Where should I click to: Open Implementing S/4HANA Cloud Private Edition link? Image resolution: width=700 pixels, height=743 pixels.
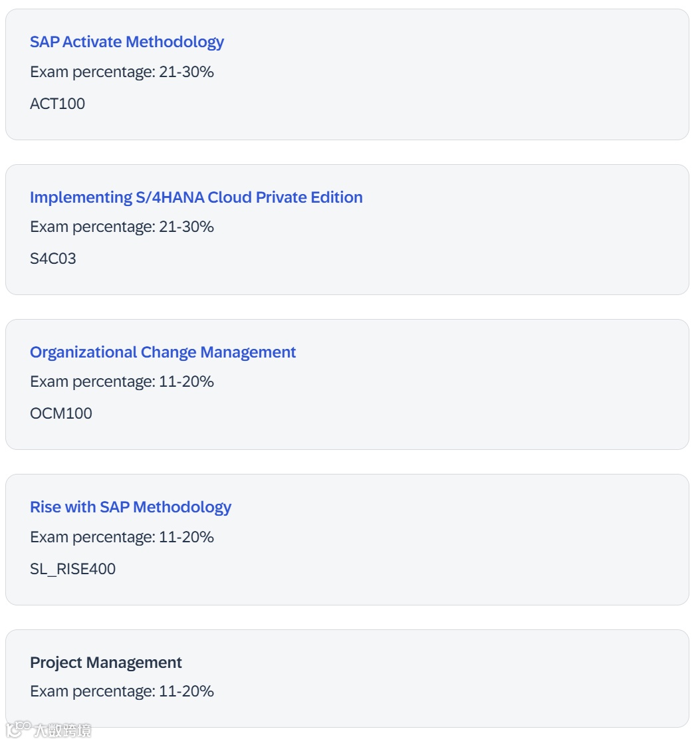tap(196, 197)
